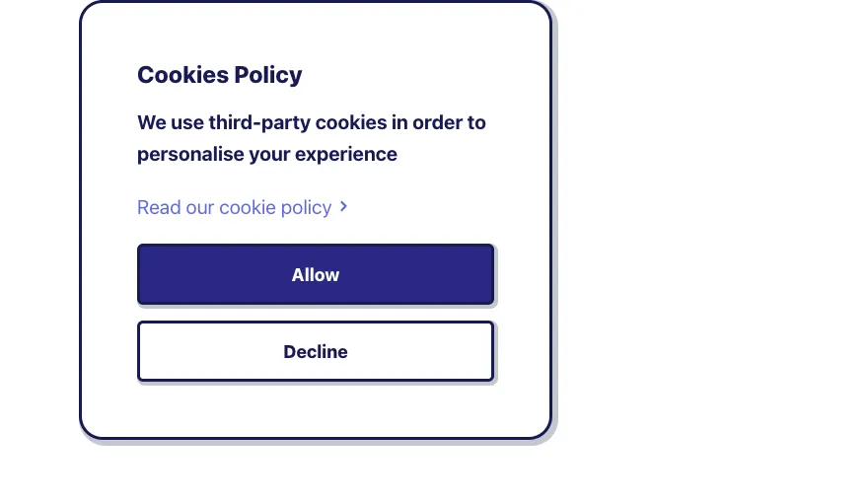Click the word 'We' starting the description
This screenshot has width=868, height=503.
point(152,123)
